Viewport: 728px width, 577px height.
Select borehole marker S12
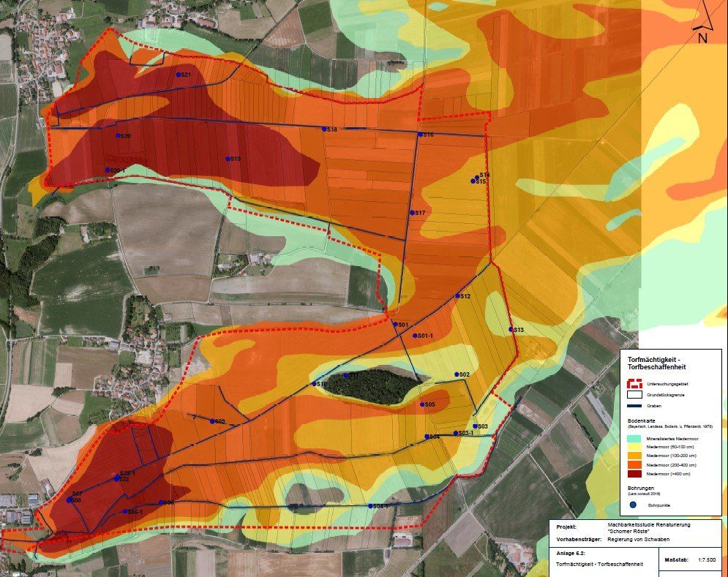457,295
